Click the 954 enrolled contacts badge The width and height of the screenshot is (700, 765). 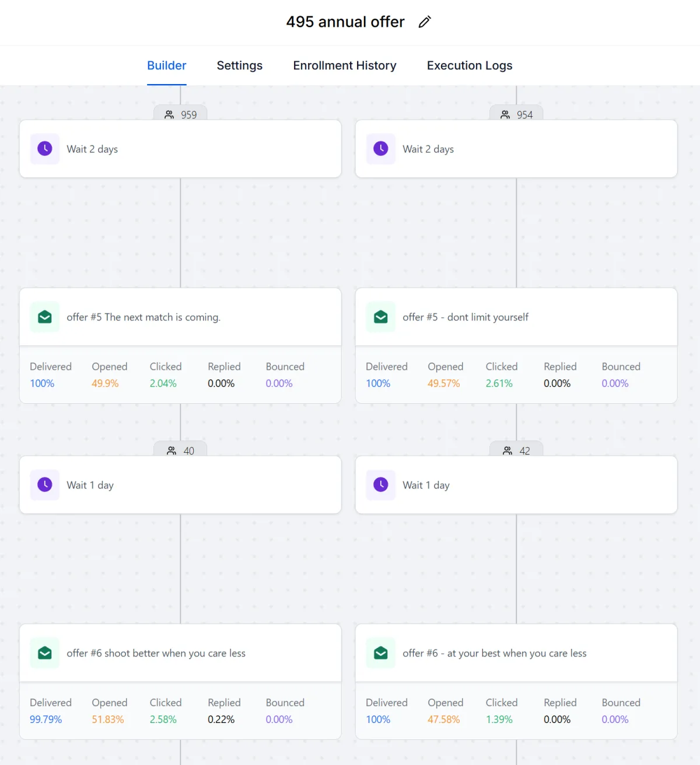point(516,114)
